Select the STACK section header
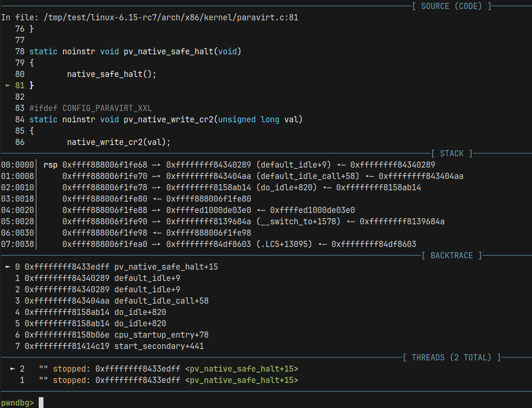This screenshot has height=408, width=532. click(x=451, y=153)
